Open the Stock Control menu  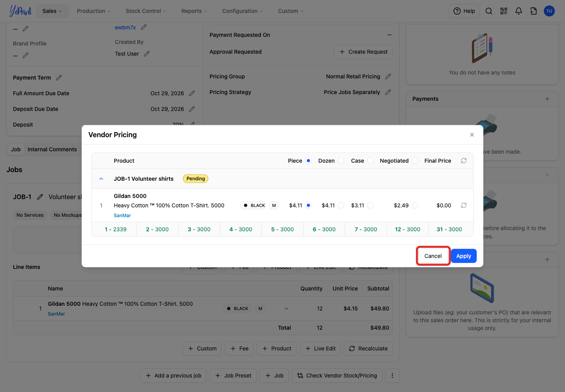click(146, 11)
